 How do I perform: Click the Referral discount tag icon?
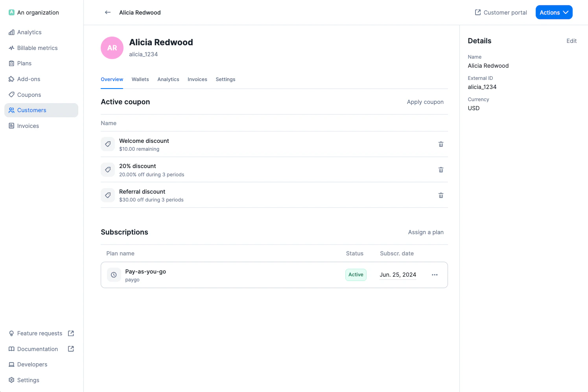pyautogui.click(x=108, y=195)
